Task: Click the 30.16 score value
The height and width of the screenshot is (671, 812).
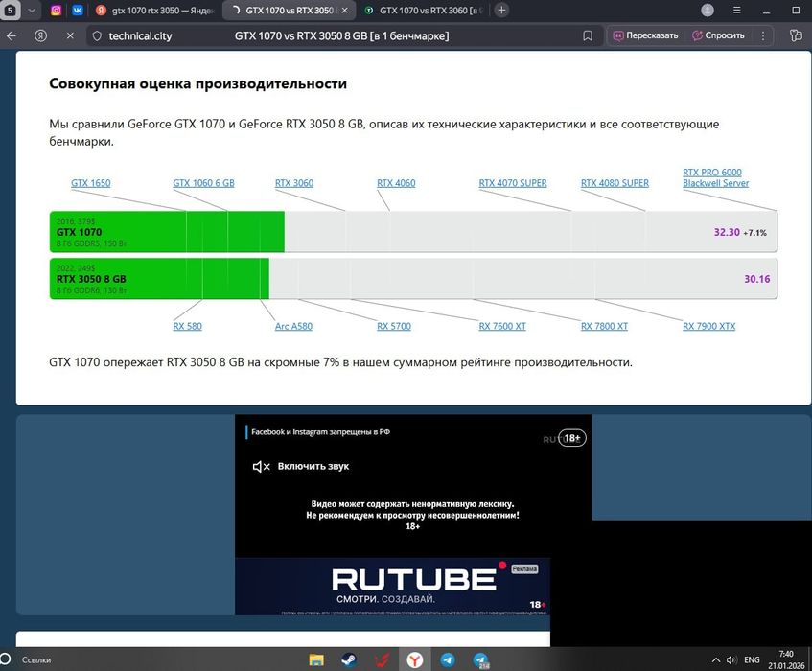Action: (757, 279)
